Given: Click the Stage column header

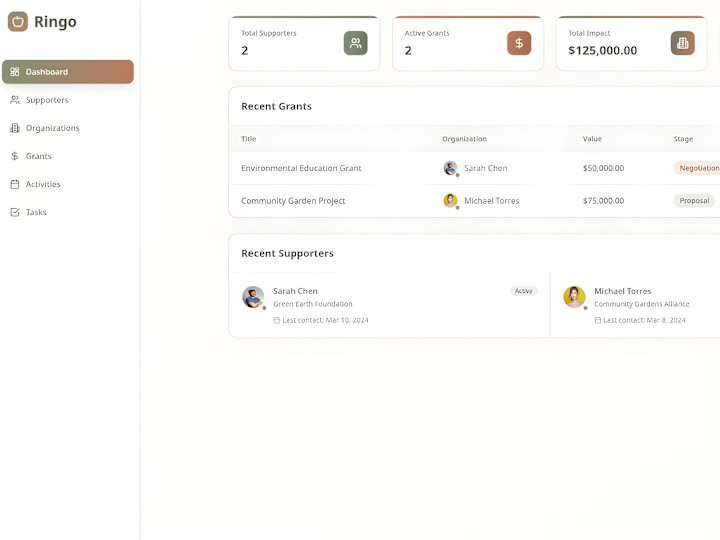Looking at the screenshot, I should [683, 139].
